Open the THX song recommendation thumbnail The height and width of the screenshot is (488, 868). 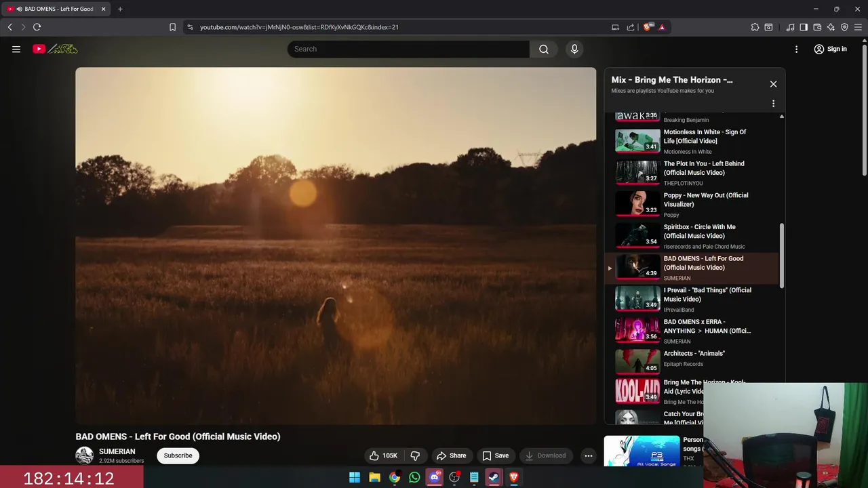642,451
